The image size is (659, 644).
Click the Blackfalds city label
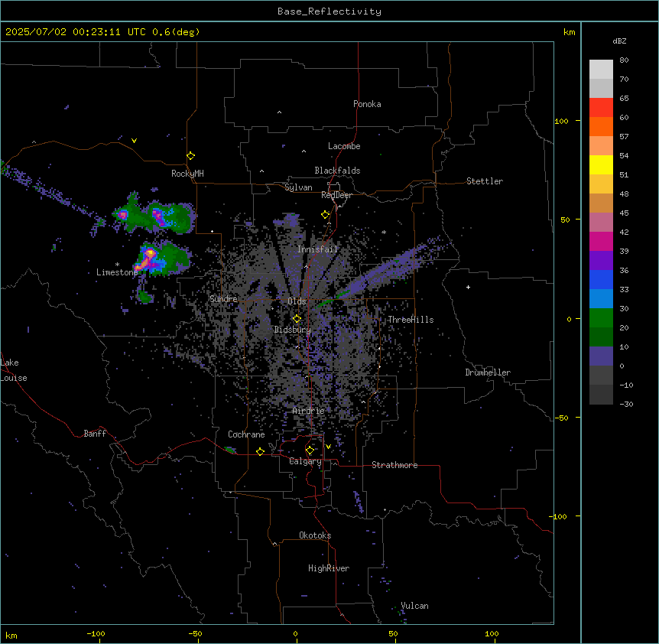tap(337, 171)
